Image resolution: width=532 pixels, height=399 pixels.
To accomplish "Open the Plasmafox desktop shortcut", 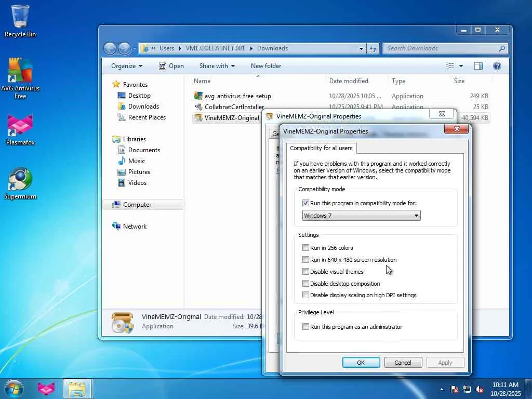I will [20, 130].
